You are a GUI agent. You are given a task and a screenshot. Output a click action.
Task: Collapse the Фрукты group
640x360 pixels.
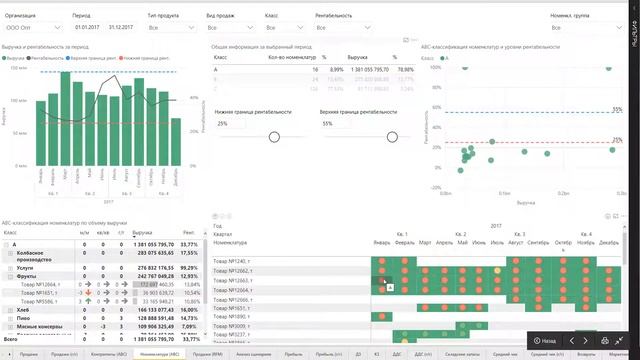[x=11, y=276]
